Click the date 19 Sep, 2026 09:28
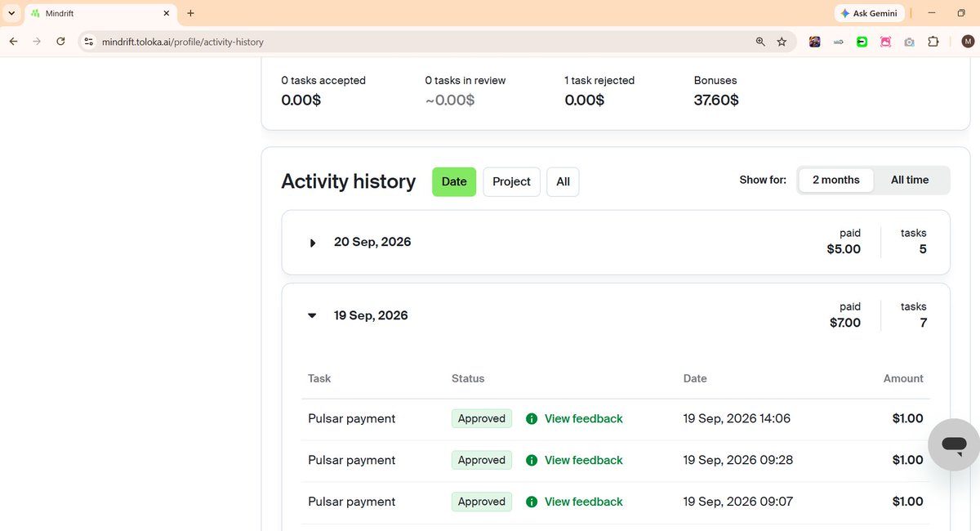 (x=738, y=461)
